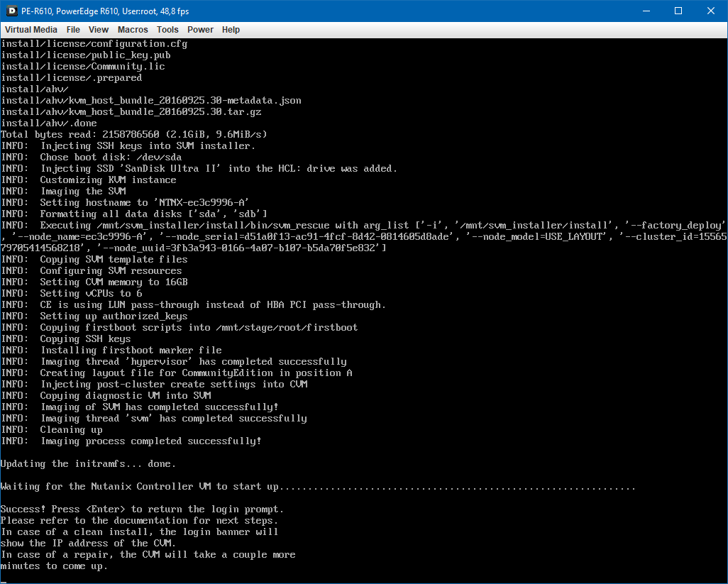Click 'Formatting all data disks' line
The height and width of the screenshot is (584, 728).
(x=134, y=214)
